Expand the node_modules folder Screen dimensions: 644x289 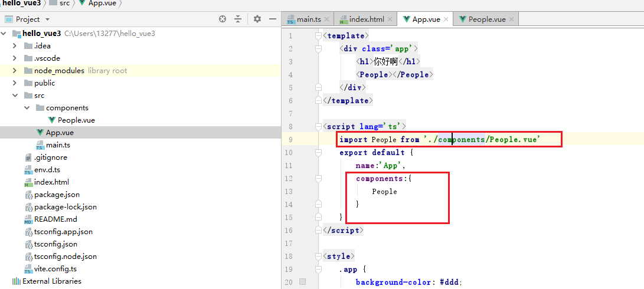coord(15,70)
